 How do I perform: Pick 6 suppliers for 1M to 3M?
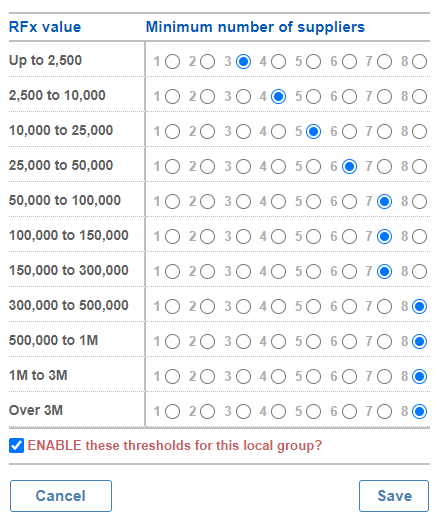point(349,377)
